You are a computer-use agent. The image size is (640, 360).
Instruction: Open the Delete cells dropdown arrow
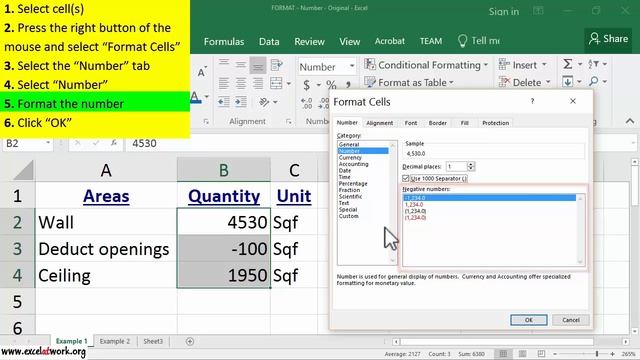click(548, 82)
